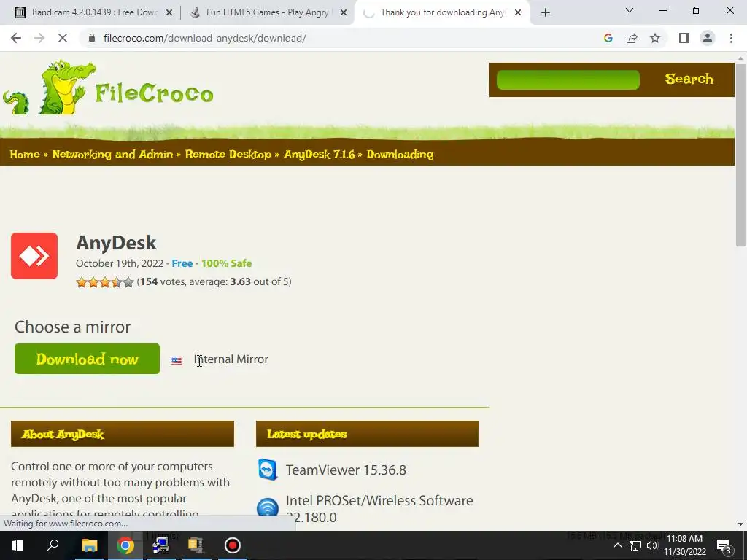Click the address bar URL
Screen dimensions: 747x560
coord(205,38)
